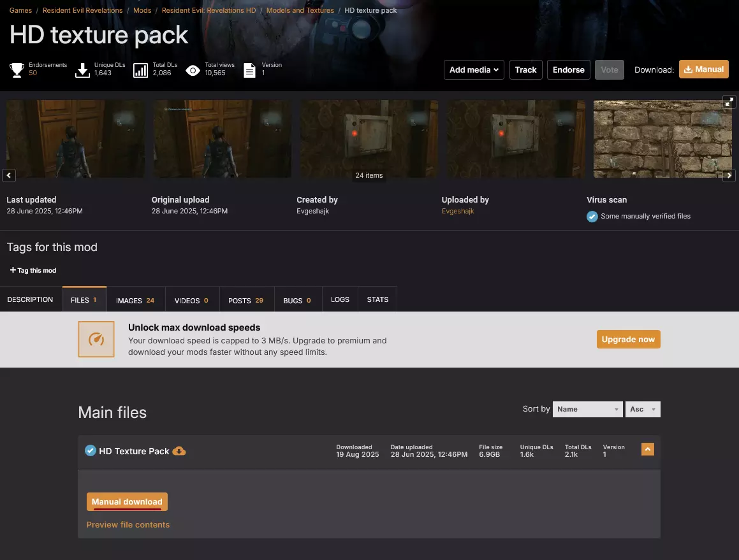This screenshot has height=560, width=739.
Task: Open Resident Evil Revelations breadcrumb
Action: click(82, 10)
